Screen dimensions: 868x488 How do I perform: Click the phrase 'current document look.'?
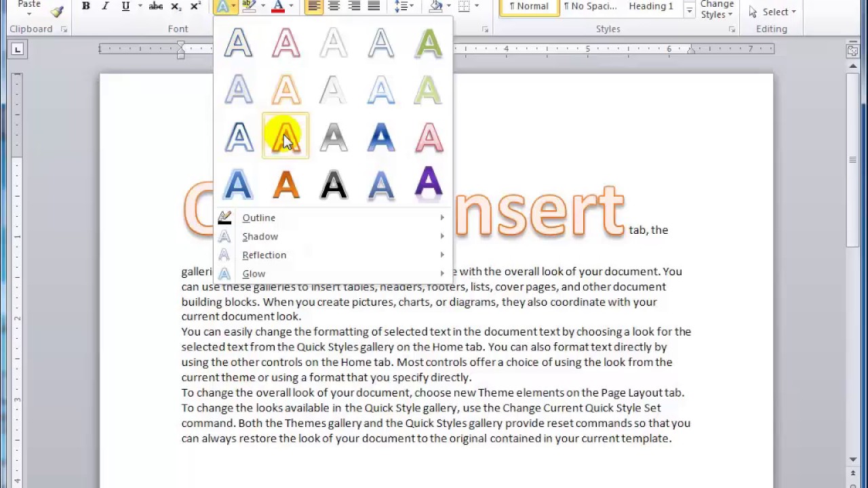pos(241,317)
